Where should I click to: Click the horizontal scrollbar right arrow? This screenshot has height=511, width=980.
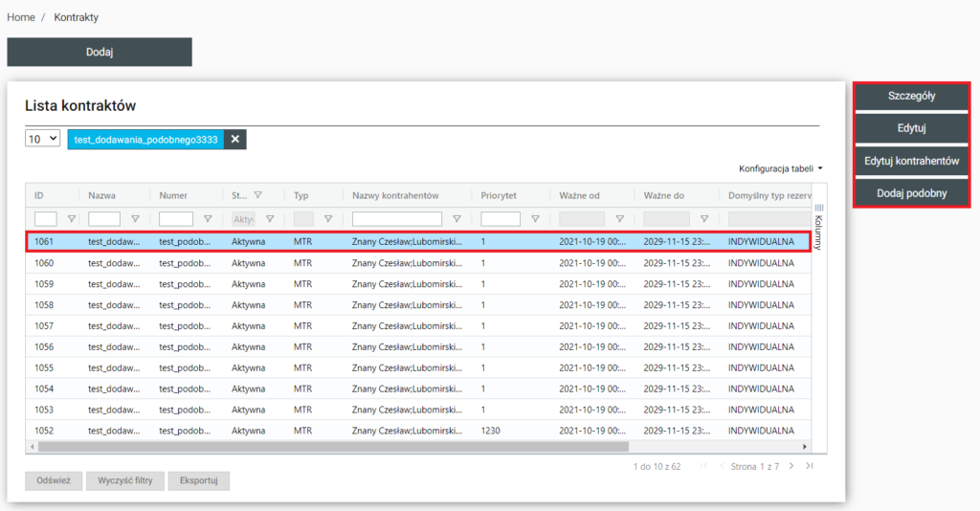click(x=804, y=447)
